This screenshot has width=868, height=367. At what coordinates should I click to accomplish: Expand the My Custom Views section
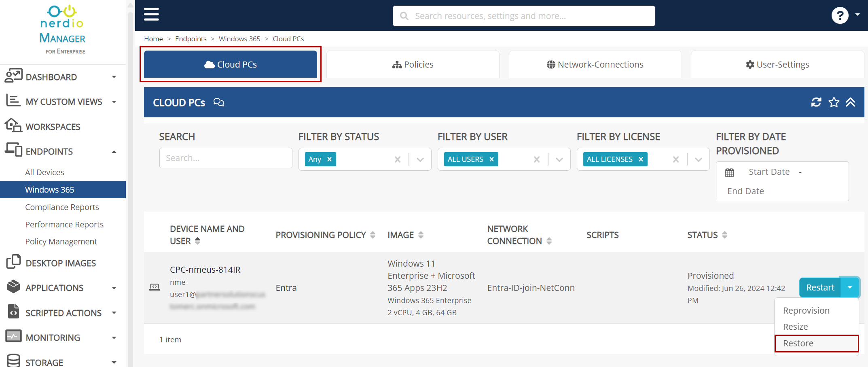114,102
